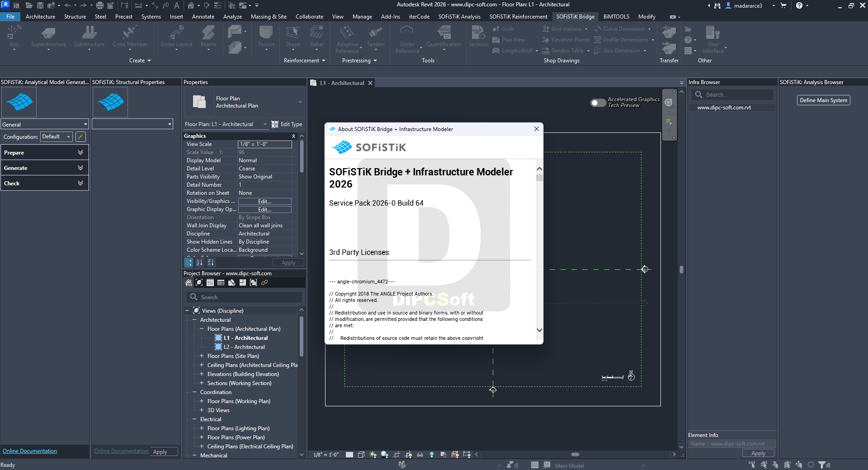Open Project Browser home view icon
Viewport: 868px width, 470px height.
point(189,283)
